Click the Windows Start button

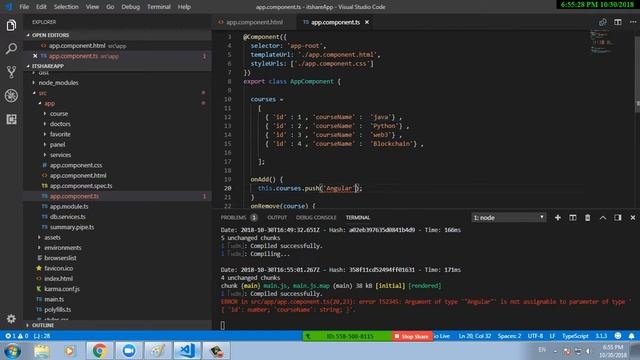click(x=12, y=351)
